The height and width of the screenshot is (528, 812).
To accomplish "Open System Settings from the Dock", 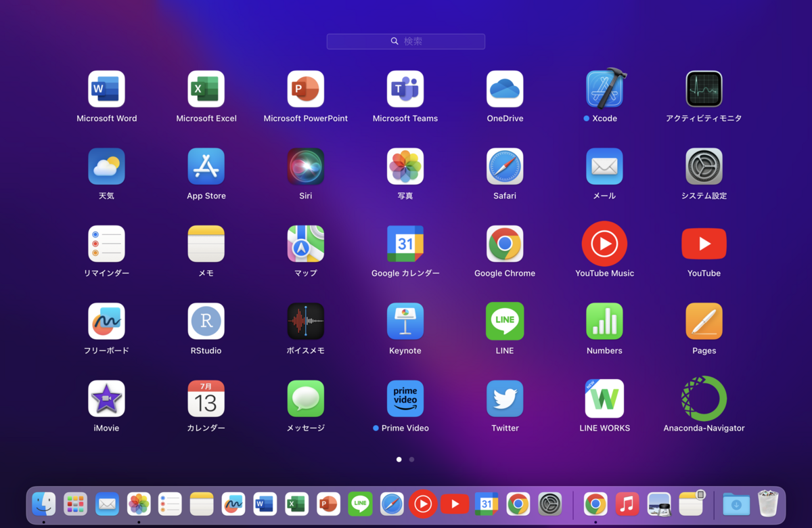I will [x=550, y=504].
